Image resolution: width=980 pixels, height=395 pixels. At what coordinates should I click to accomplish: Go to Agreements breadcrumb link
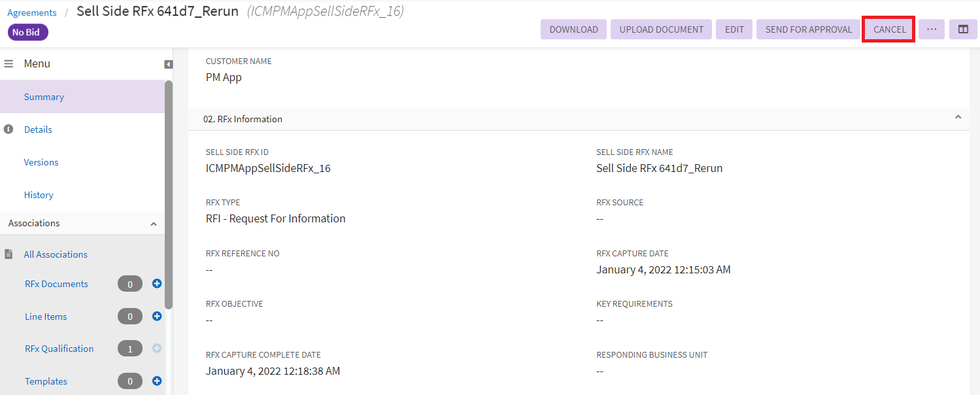coord(32,12)
